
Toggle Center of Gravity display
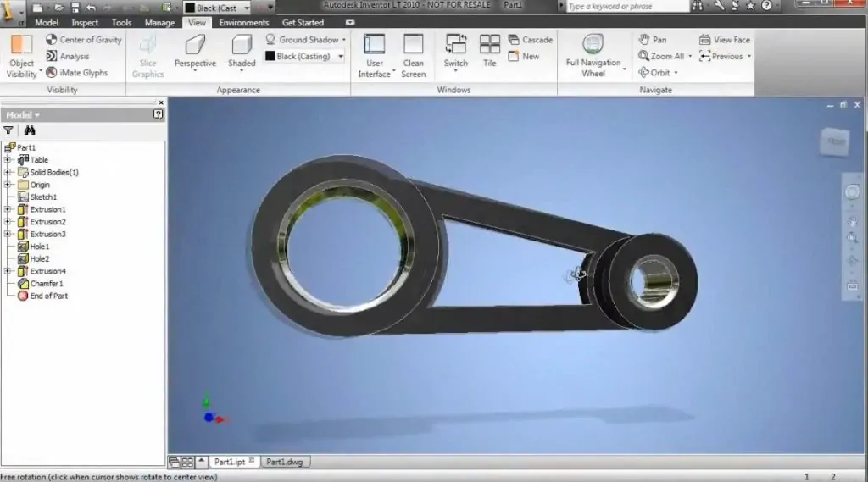(84, 40)
